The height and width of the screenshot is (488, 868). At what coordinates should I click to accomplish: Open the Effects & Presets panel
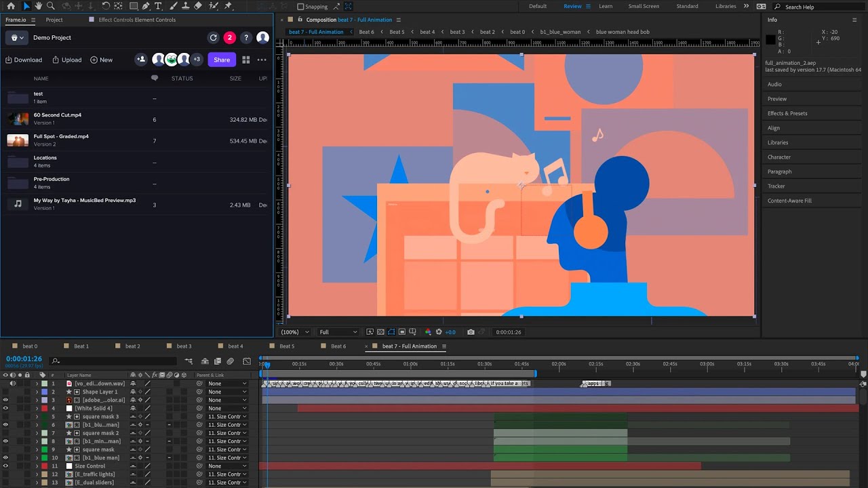click(x=787, y=113)
